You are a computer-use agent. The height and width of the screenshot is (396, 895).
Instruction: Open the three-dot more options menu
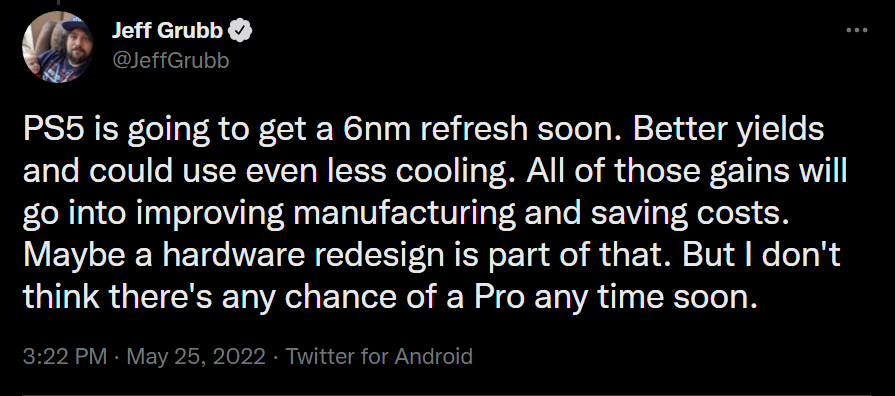tap(856, 30)
